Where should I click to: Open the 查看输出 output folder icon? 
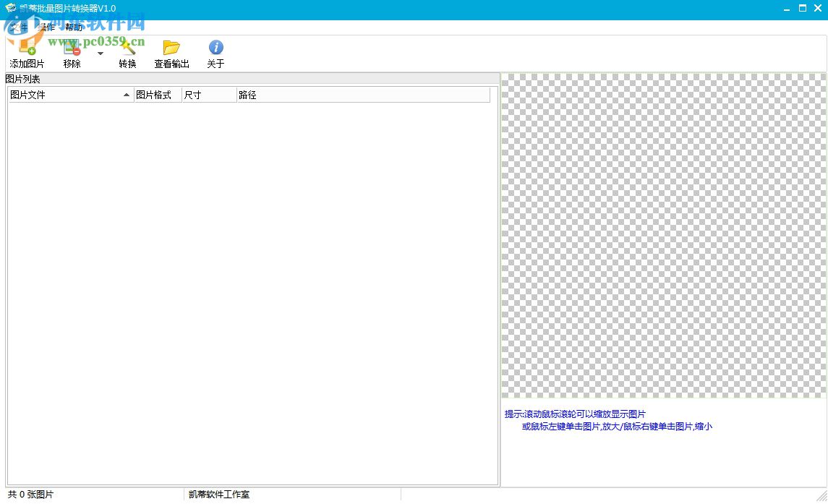pyautogui.click(x=171, y=47)
